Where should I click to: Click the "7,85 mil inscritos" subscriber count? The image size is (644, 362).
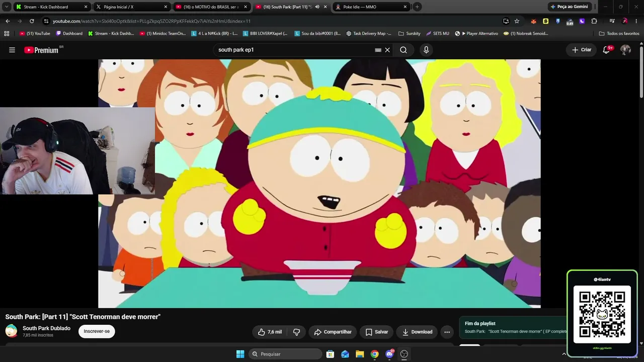pos(38,335)
